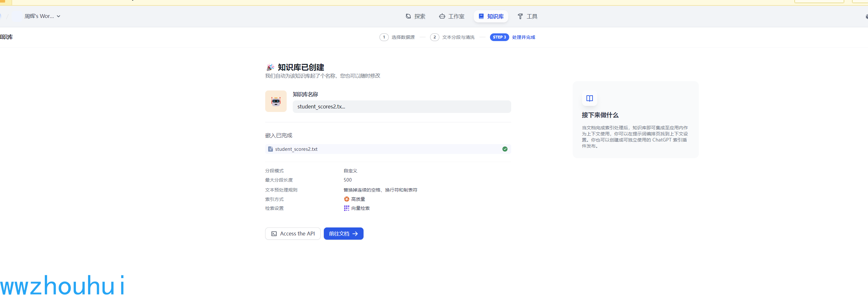Click the 接下来做什么 heading
Image resolution: width=868 pixels, height=299 pixels.
point(600,115)
